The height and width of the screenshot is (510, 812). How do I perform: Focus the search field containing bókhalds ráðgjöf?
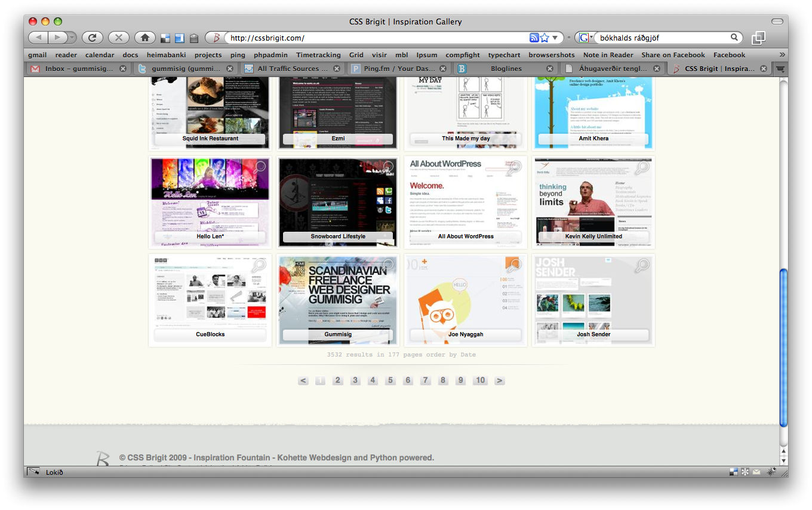click(662, 38)
